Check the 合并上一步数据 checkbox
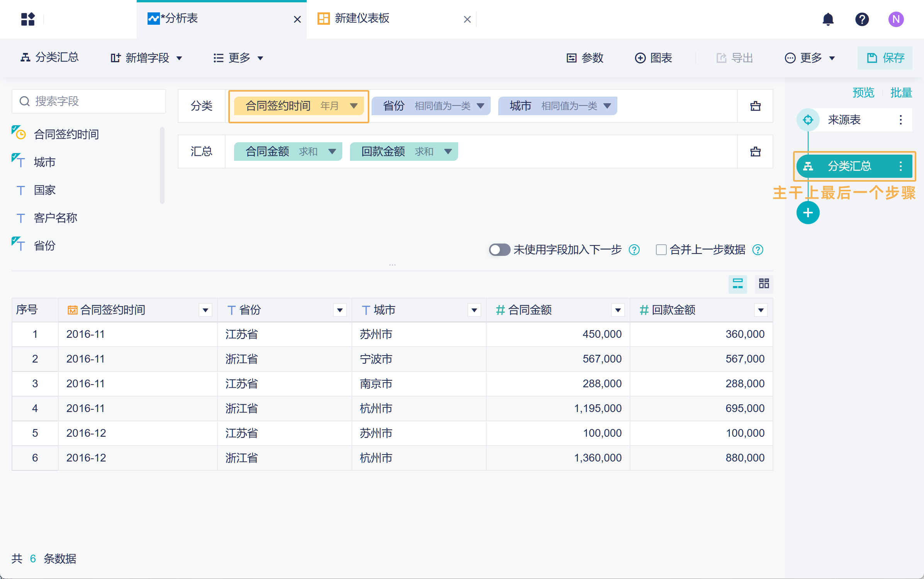 tap(661, 250)
